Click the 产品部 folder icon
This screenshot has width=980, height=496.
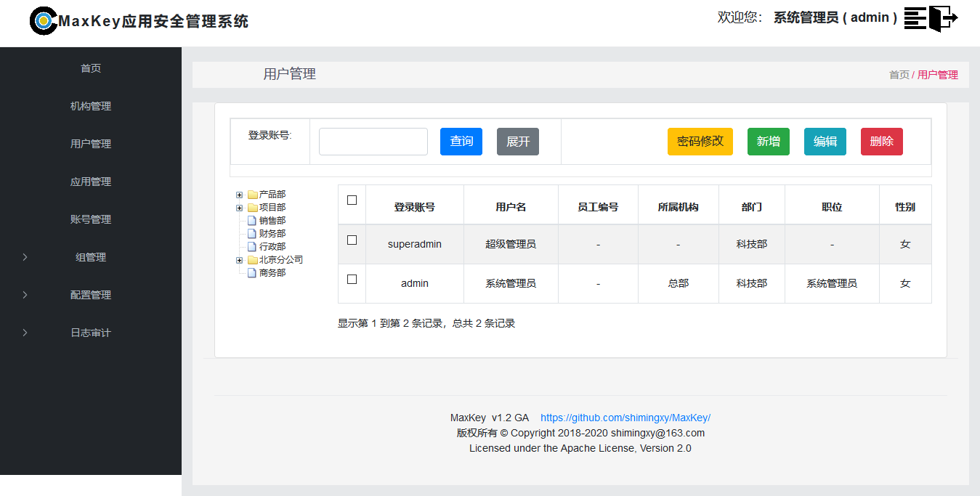tap(253, 195)
